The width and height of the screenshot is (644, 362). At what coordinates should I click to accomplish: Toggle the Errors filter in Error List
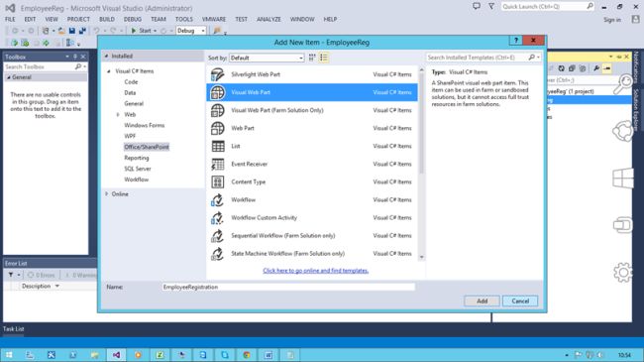pos(41,275)
